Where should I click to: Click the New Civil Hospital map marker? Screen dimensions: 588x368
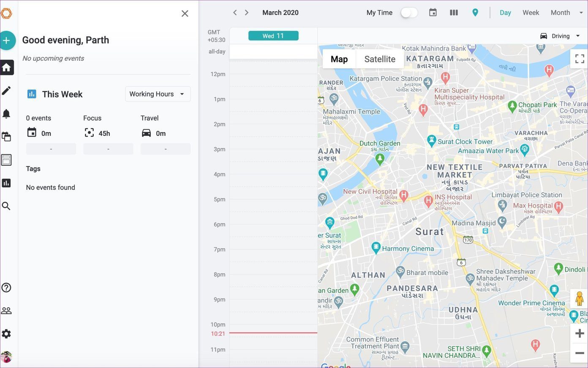point(404,195)
